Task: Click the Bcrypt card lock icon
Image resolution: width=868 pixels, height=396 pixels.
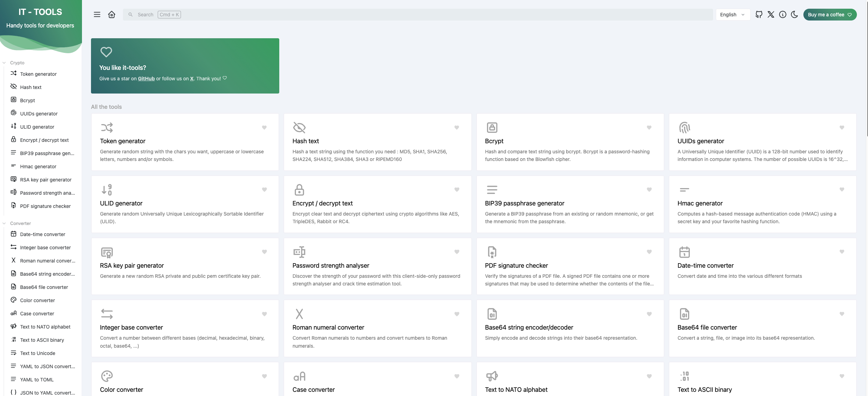Action: tap(492, 128)
